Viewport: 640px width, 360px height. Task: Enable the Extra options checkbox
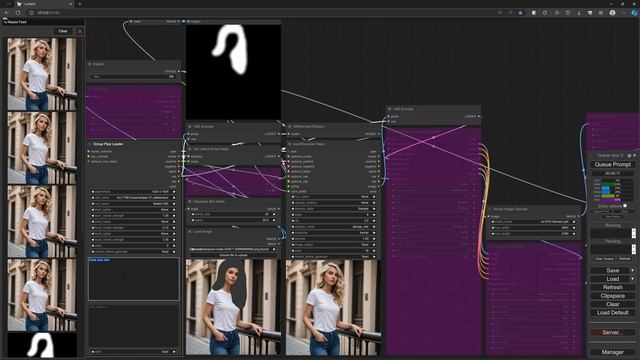(x=625, y=206)
